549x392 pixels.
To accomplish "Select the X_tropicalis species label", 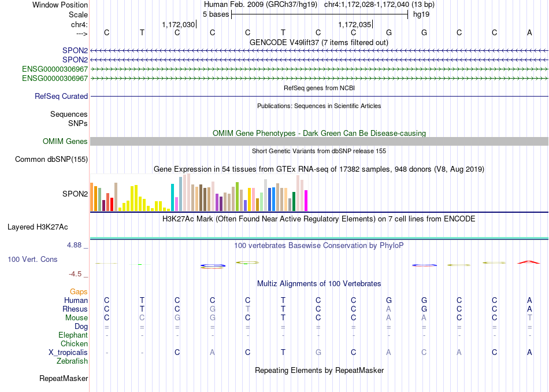I will coord(68,353).
